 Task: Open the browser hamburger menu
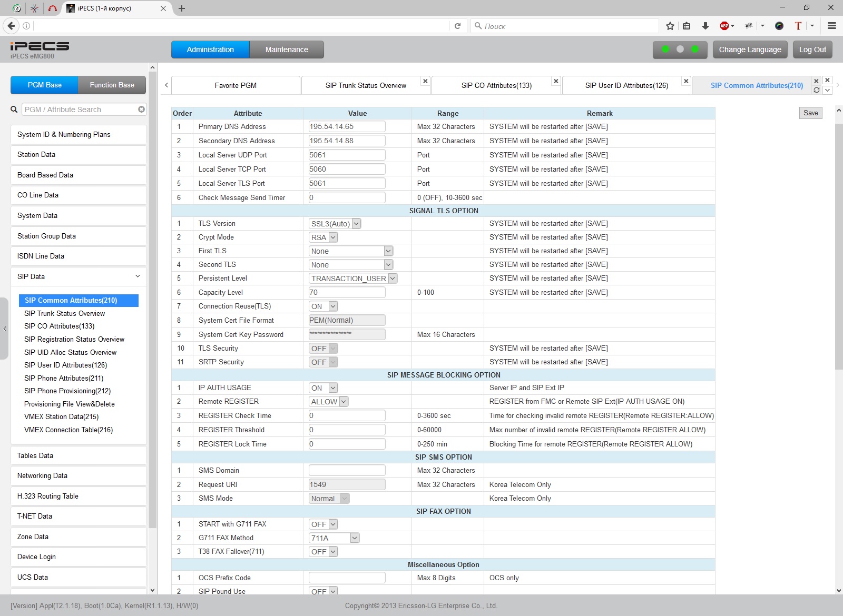coord(832,26)
